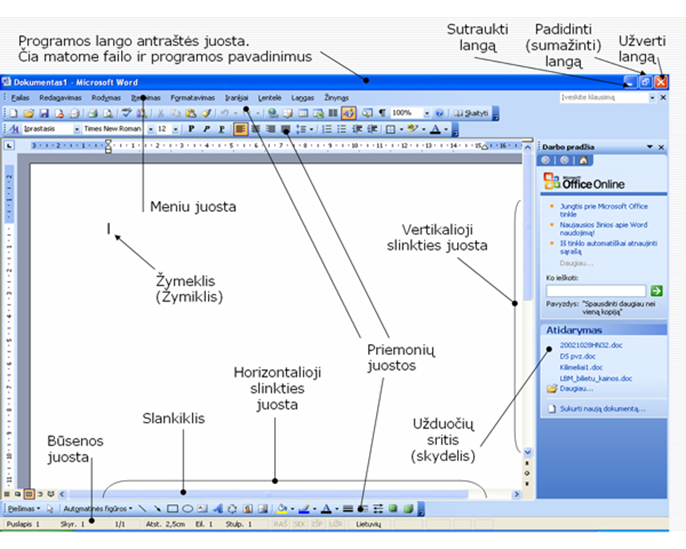
Task: Click the highlight color marker button
Action: (x=413, y=129)
